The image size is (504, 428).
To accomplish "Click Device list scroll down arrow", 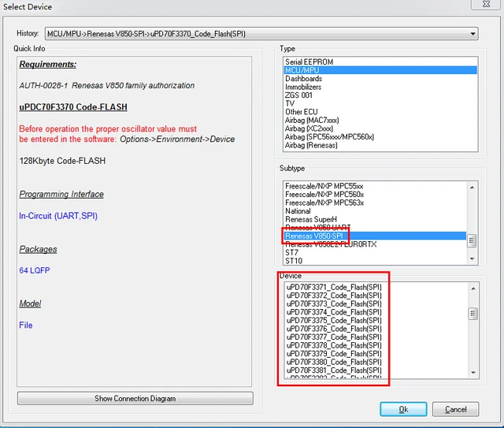I will coord(473,373).
